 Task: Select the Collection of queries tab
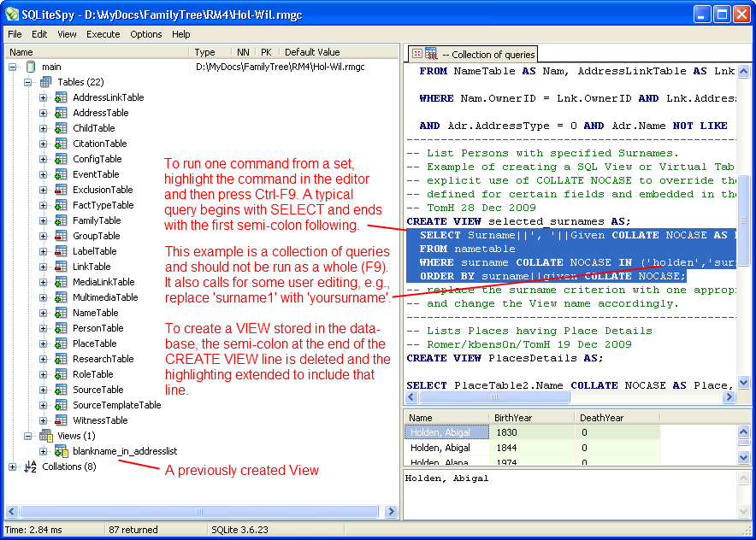tap(473, 54)
